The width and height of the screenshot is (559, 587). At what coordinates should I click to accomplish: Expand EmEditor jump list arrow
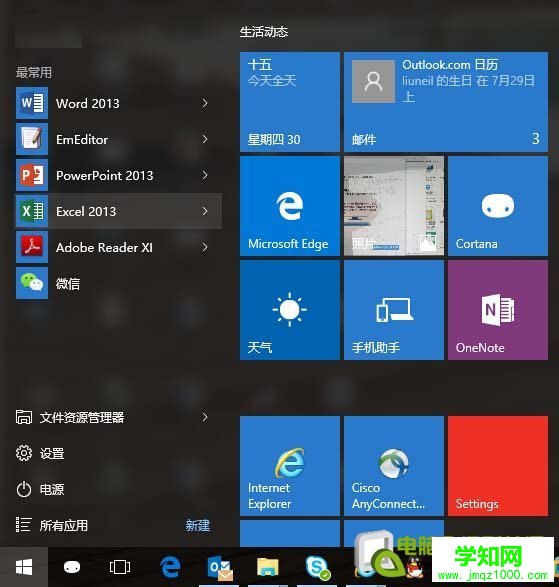click(205, 139)
